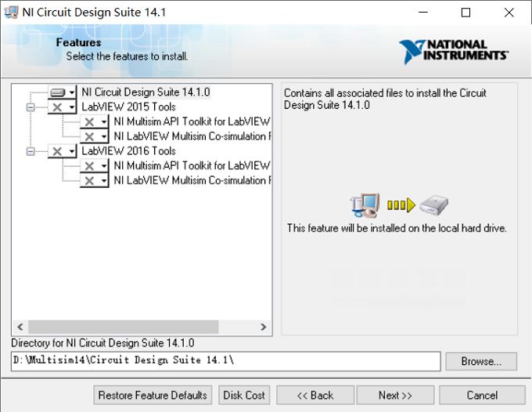The width and height of the screenshot is (532, 412).
Task: Click the hard drive icon in the description panel
Action: tap(434, 204)
